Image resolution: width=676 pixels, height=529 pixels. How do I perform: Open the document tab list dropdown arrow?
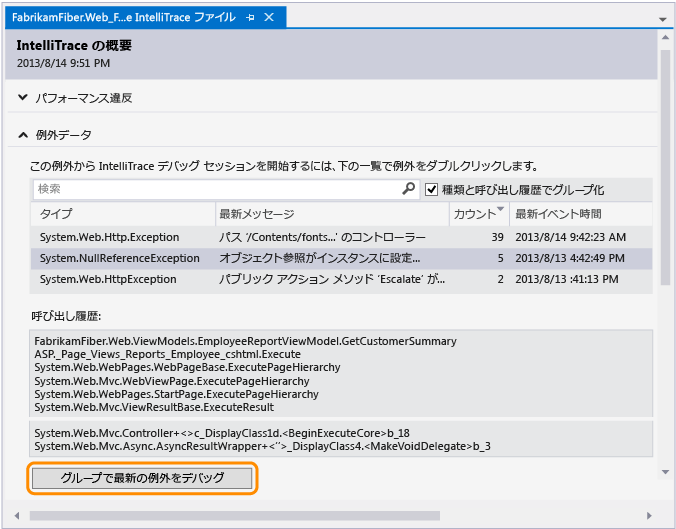click(x=662, y=19)
